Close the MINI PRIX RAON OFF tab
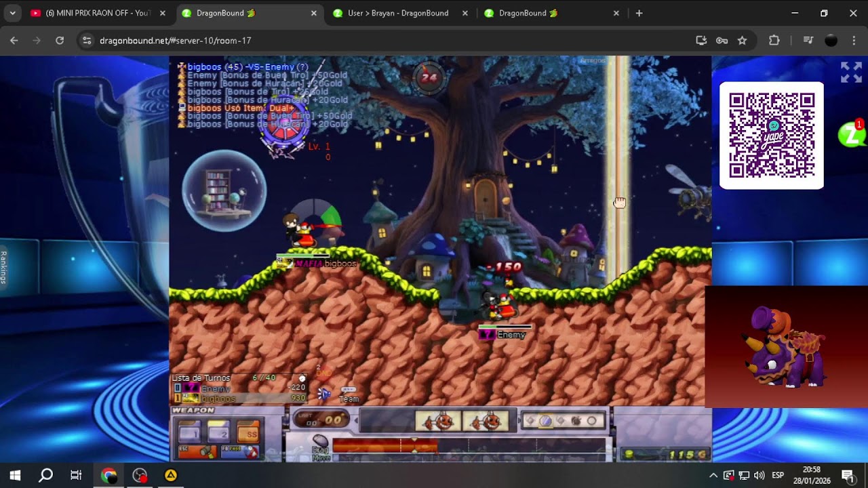Image resolution: width=868 pixels, height=488 pixels. pos(163,13)
